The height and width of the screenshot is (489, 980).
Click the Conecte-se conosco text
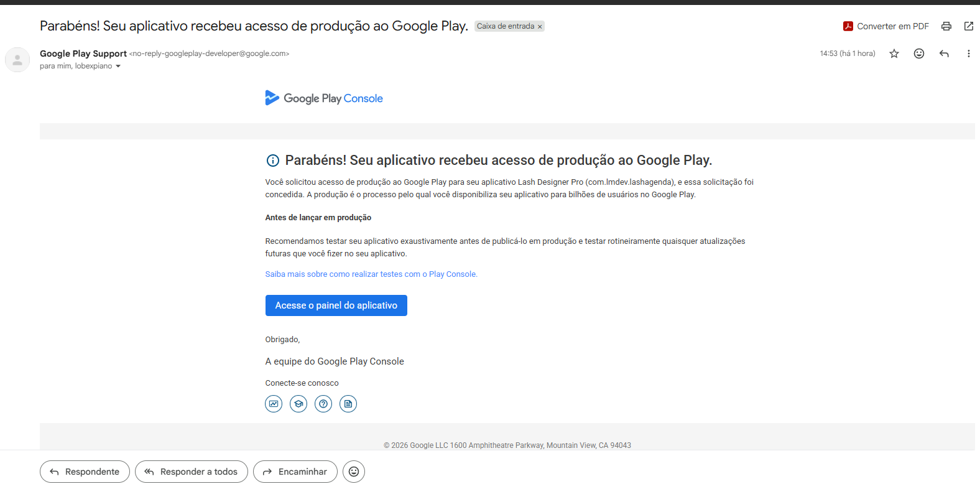tap(302, 383)
